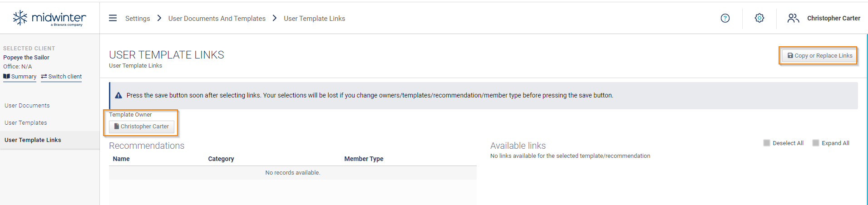This screenshot has height=205, width=868.
Task: Toggle the Expand All checkbox
Action: click(816, 143)
